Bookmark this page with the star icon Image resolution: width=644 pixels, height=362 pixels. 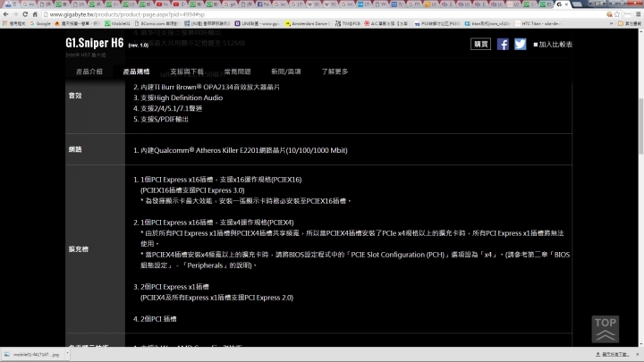click(x=617, y=14)
